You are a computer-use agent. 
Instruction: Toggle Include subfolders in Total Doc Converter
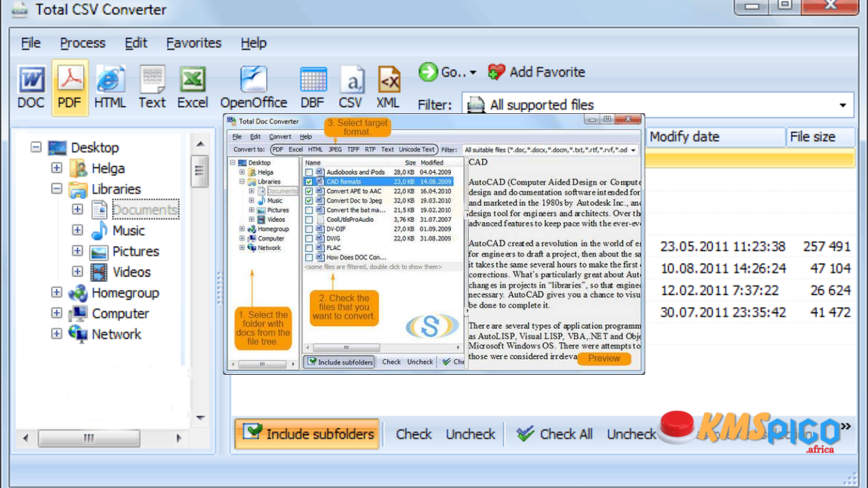point(339,362)
